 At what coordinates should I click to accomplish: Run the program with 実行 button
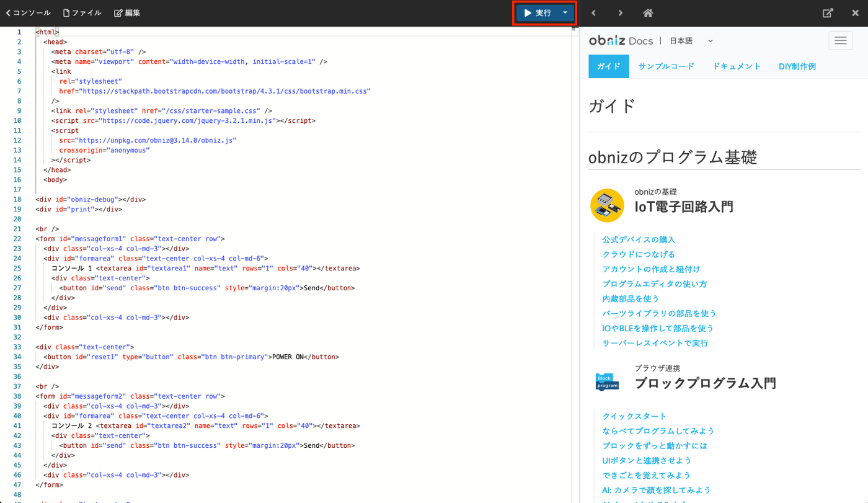click(537, 13)
